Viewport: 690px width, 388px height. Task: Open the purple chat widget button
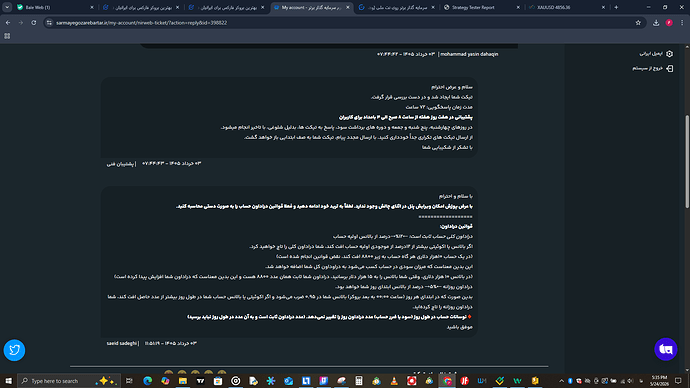point(665,349)
